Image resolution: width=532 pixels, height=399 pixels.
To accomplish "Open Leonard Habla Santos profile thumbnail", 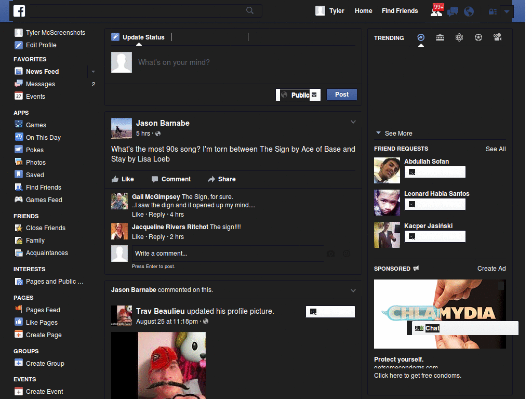I will pos(387,203).
